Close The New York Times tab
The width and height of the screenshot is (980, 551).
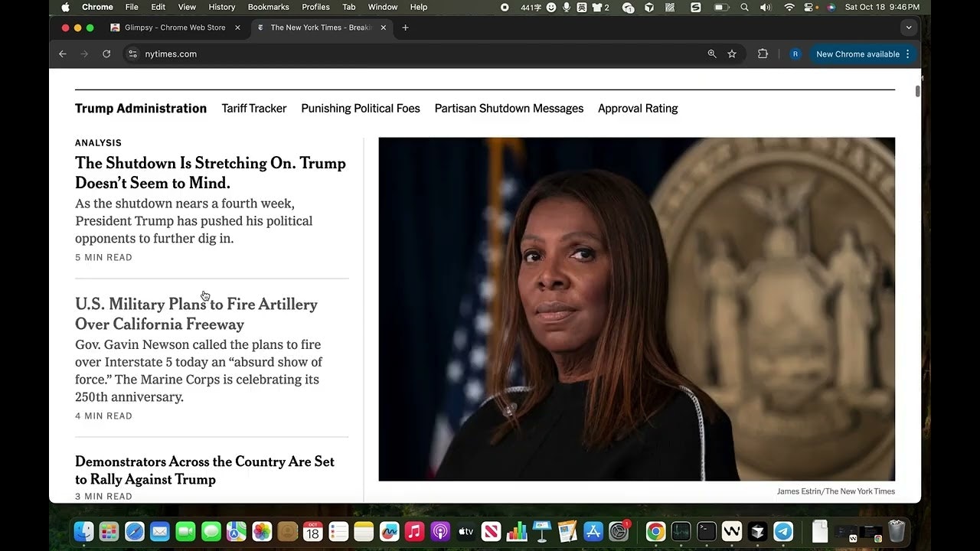click(x=383, y=28)
